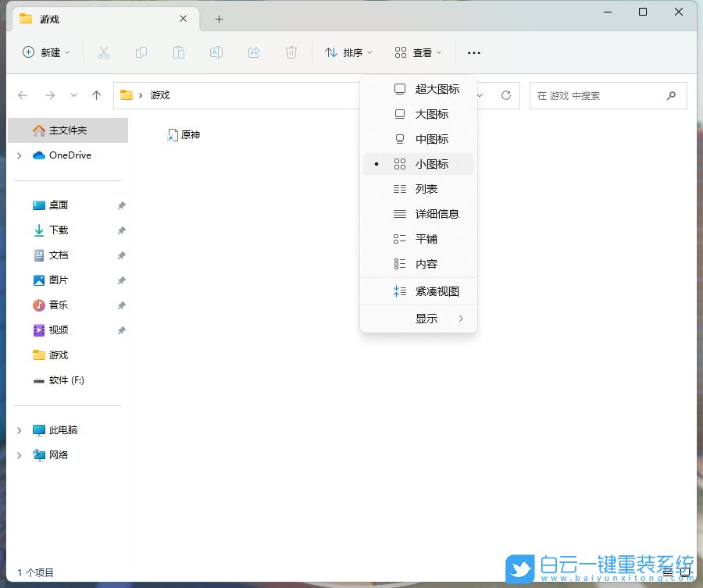Click the Rename icon in the toolbar
This screenshot has height=588, width=703.
(216, 52)
